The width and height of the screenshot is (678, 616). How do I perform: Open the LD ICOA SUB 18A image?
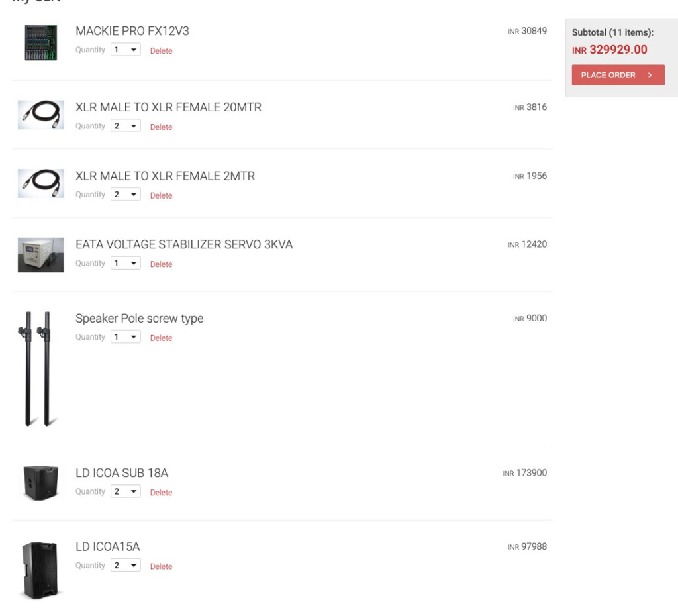[40, 483]
